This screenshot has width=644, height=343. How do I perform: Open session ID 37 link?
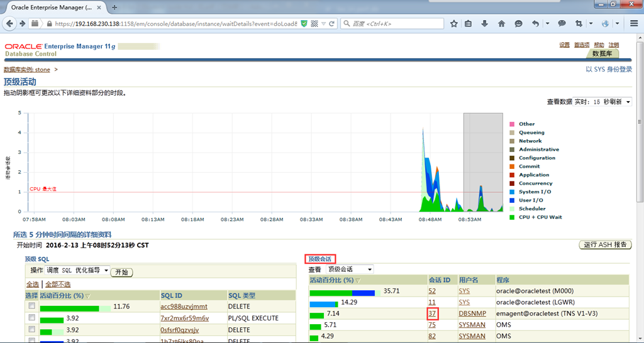click(x=432, y=313)
